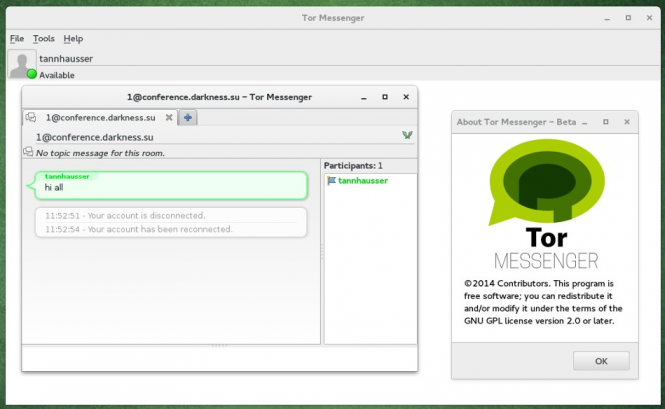The height and width of the screenshot is (409, 665).
Task: Open the File menu
Action: pyautogui.click(x=16, y=38)
